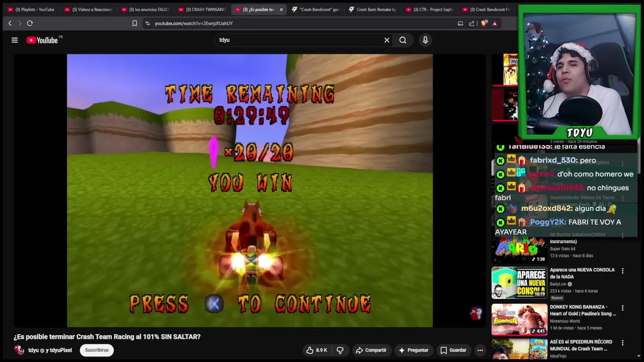Click the Compartir share button
Image resolution: width=644 pixels, height=362 pixels.
point(371,350)
